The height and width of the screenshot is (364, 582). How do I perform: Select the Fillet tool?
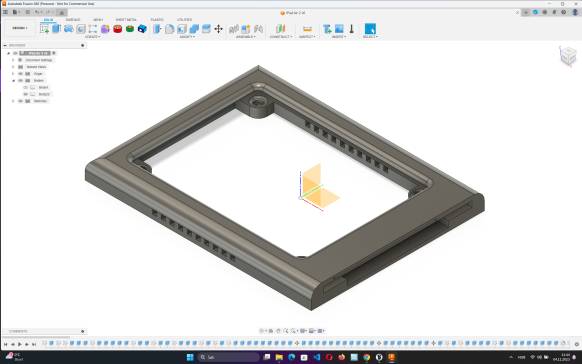coord(170,29)
